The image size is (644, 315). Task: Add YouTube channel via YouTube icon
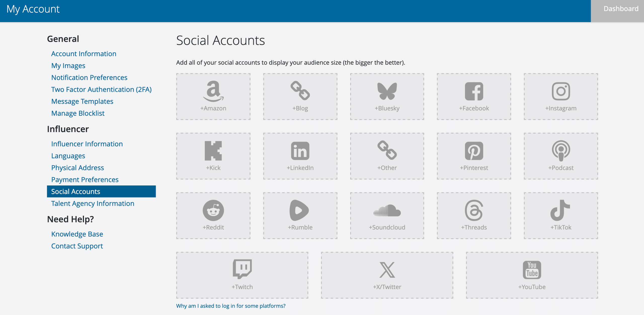pos(532,270)
